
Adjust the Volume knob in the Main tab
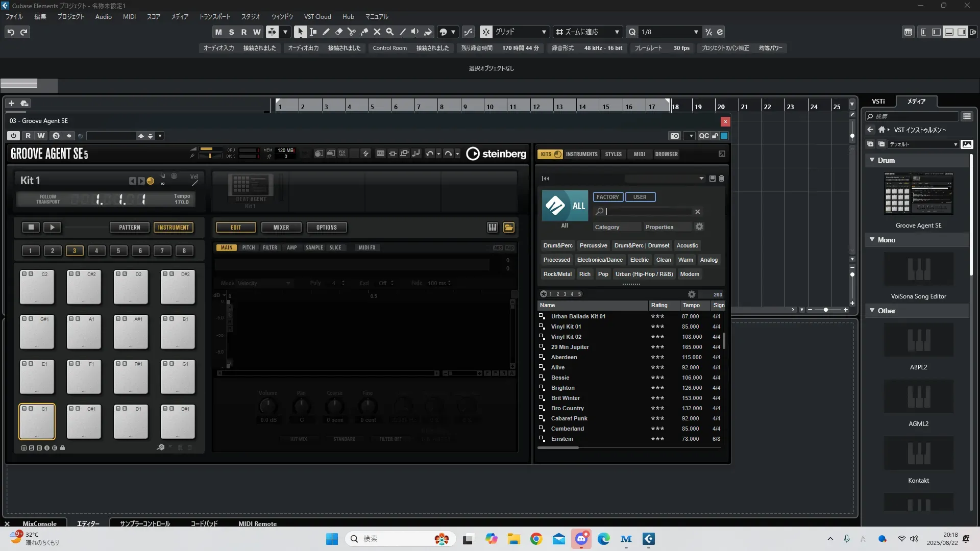pos(267,407)
